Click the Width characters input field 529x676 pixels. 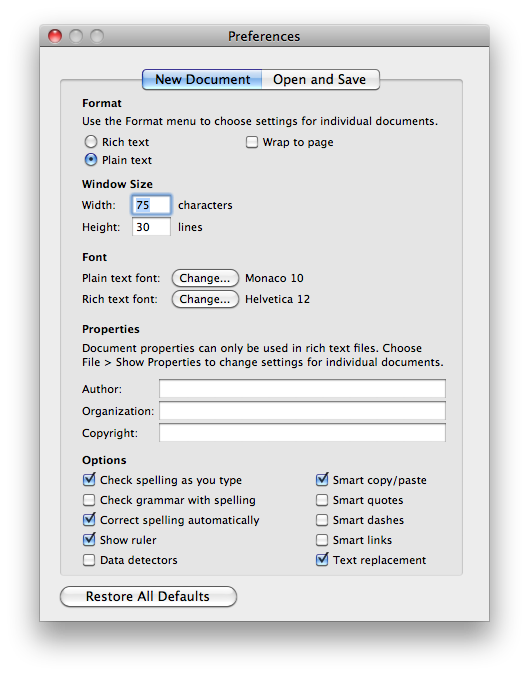coord(151,205)
